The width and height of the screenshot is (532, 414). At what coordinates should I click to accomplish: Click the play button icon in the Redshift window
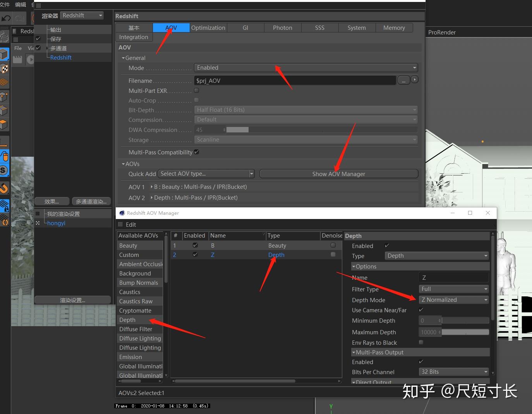point(31,60)
